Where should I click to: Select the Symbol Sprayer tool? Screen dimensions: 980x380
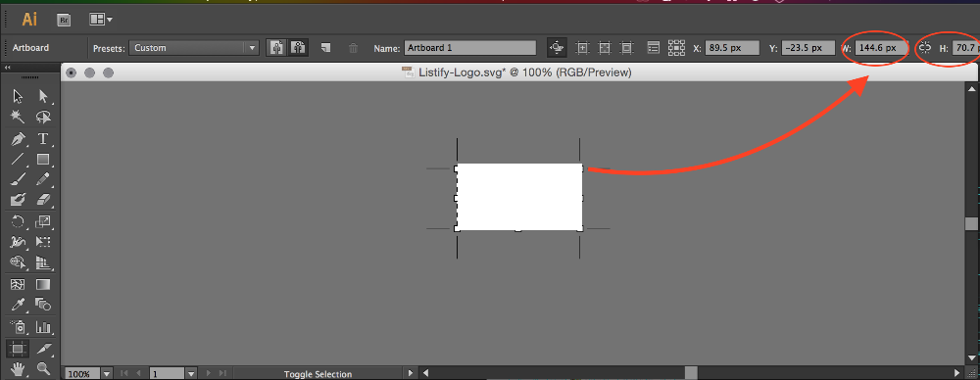tap(18, 326)
